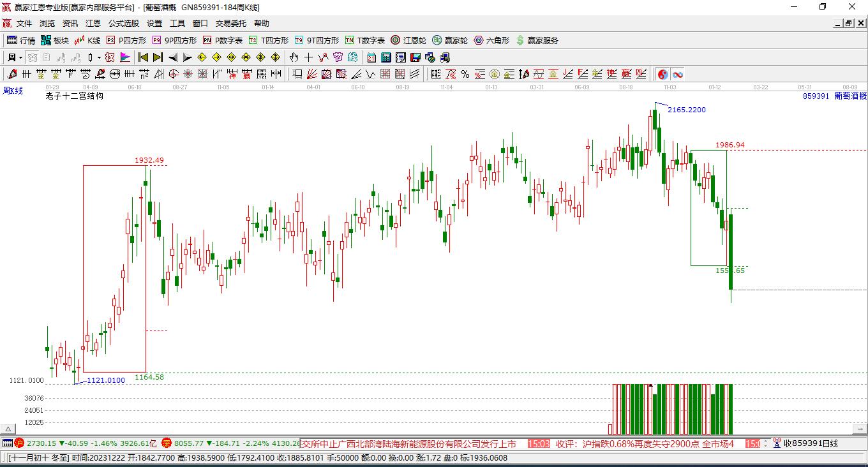
Task: Open the 六角形 hexagon tool
Action: click(491, 40)
